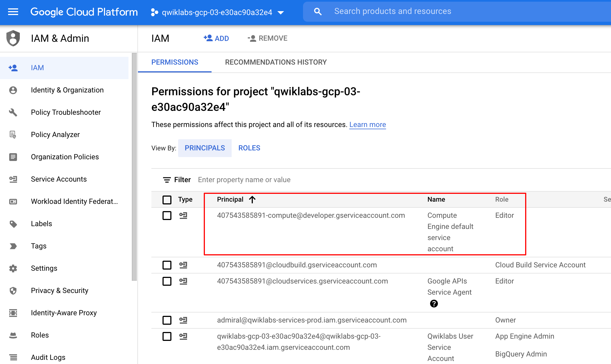Select ROLES view option

pos(249,148)
